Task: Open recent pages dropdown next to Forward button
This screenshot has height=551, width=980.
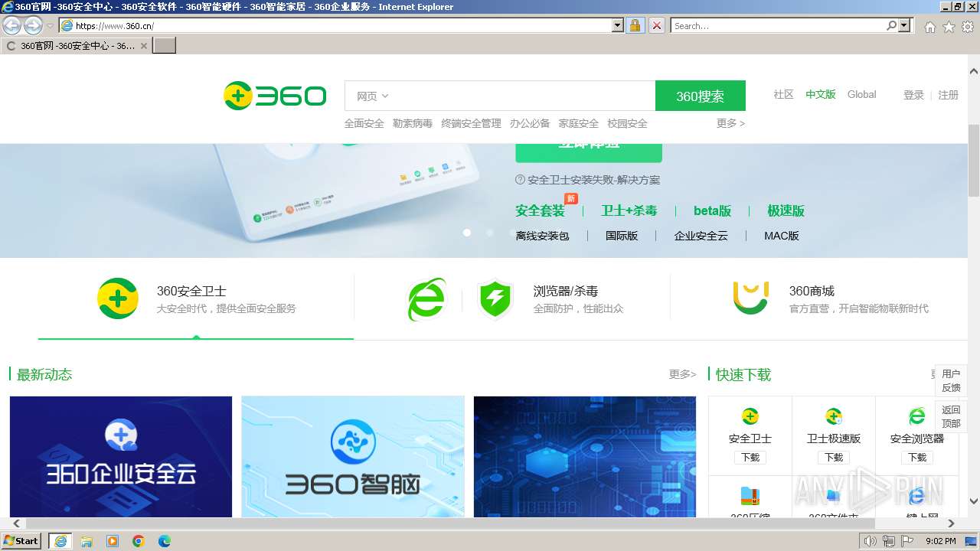Action: coord(51,25)
